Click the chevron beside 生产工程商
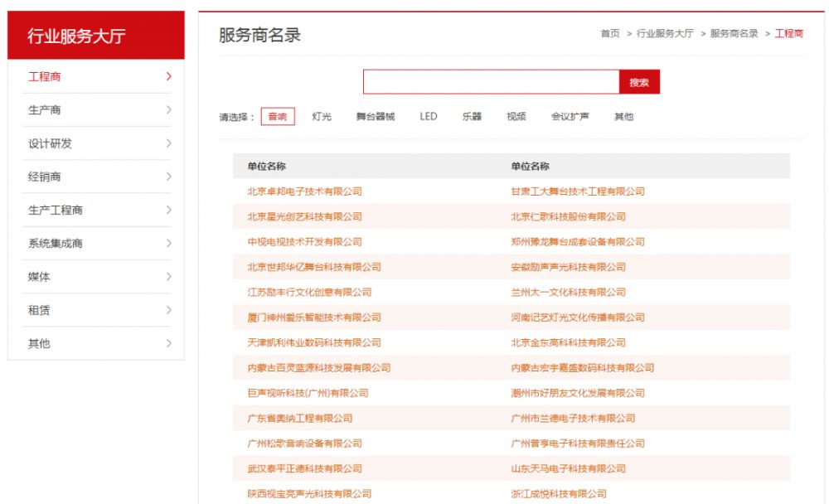Viewport: 829px width, 504px height. click(x=168, y=210)
